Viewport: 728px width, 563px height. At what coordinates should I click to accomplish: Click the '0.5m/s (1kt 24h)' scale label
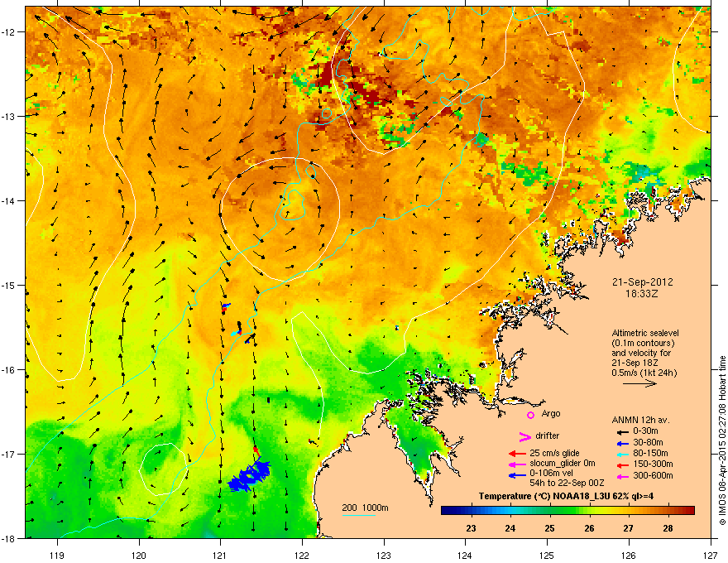point(644,373)
